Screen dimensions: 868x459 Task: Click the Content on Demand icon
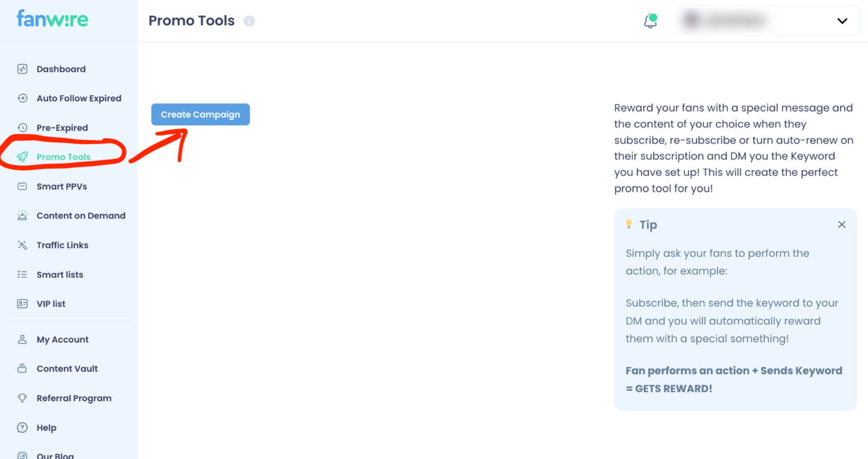[x=22, y=216]
